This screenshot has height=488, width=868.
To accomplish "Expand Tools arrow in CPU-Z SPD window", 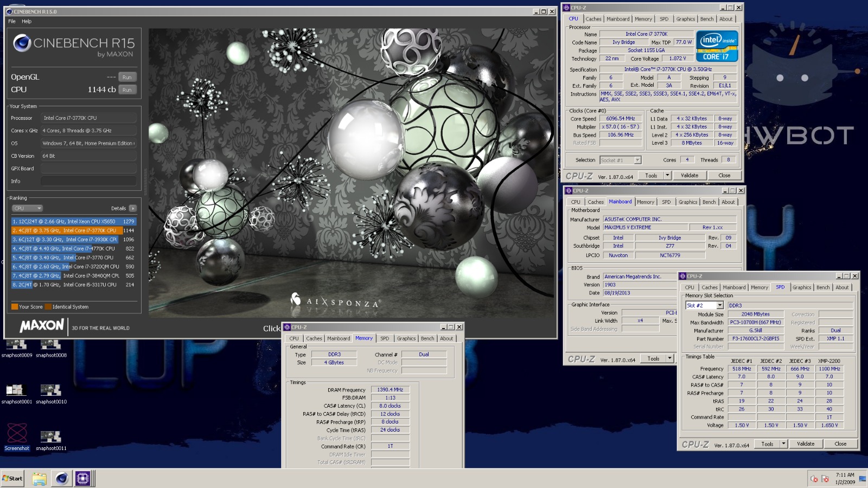I will coord(783,444).
